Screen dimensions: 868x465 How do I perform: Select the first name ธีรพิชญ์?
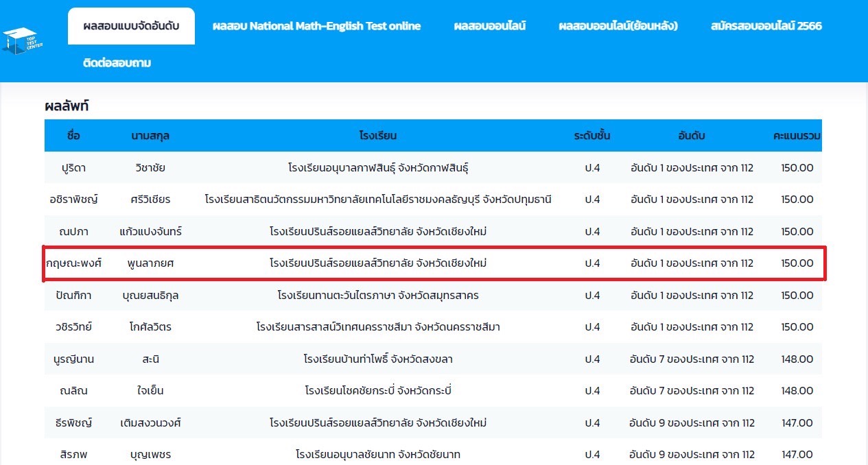(73, 422)
